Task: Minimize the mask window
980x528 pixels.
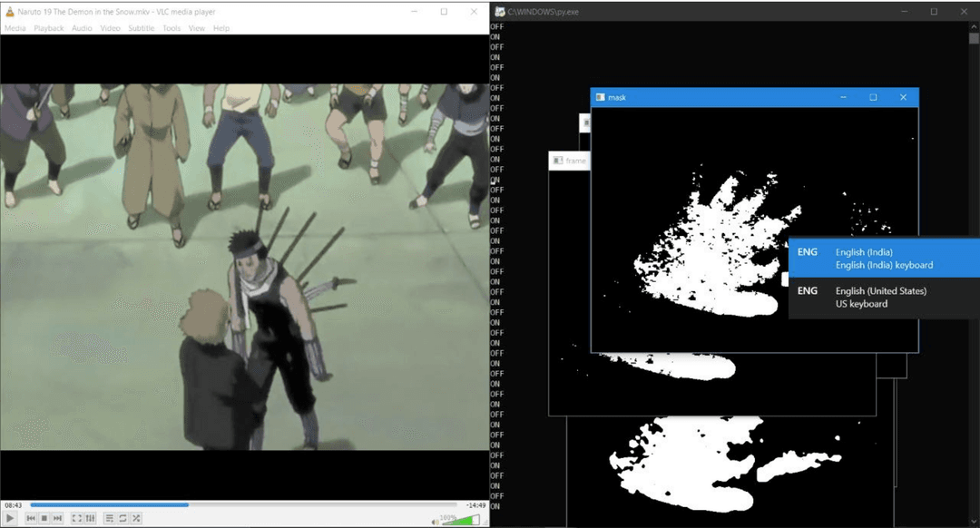Action: [843, 97]
